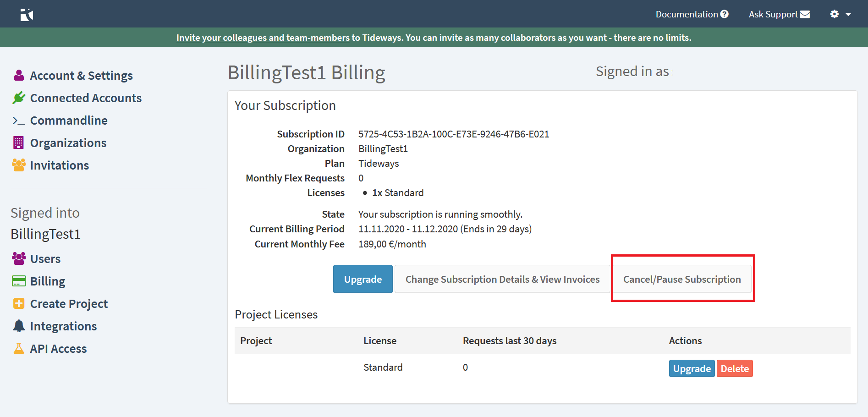
Task: Click the Create Project plus icon
Action: (x=19, y=303)
